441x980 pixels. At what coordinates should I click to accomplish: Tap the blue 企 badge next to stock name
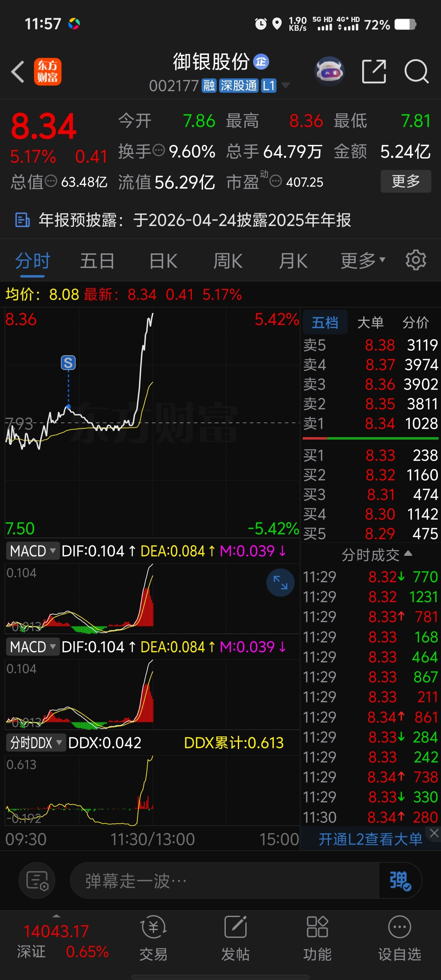click(x=261, y=62)
